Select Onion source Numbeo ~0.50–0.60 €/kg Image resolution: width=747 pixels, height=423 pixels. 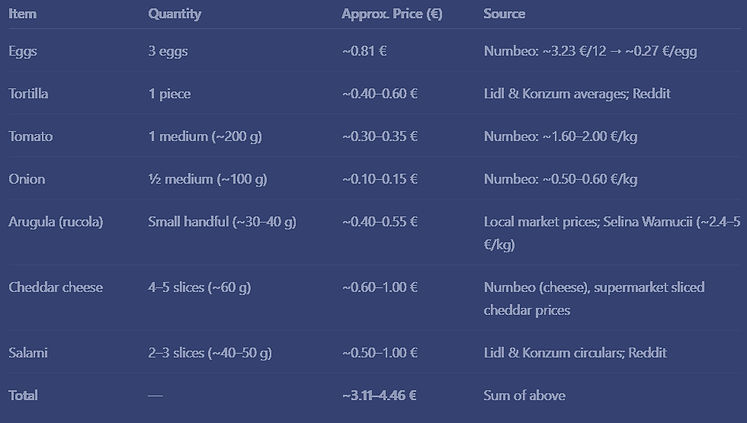tap(560, 179)
